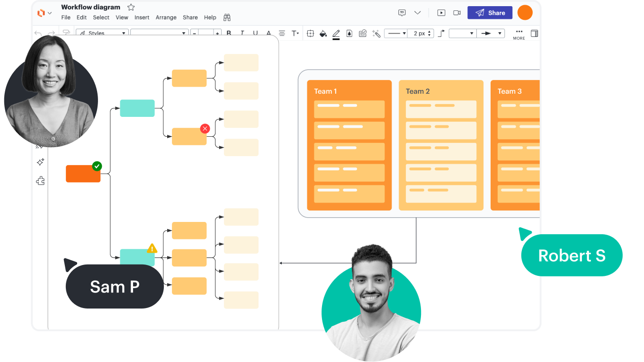
Task: Expand the Lucid logo menu chevron
Action: pyautogui.click(x=50, y=13)
